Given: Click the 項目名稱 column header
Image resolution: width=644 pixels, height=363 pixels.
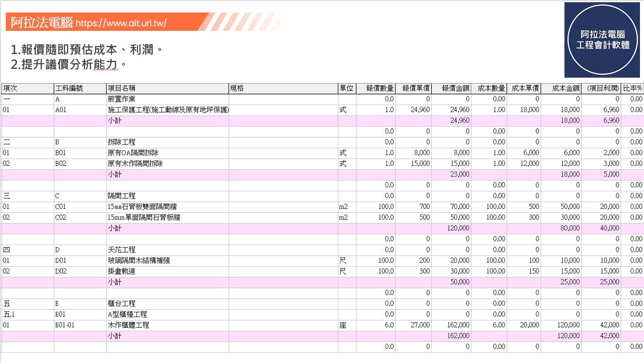Looking at the screenshot, I should 168,89.
